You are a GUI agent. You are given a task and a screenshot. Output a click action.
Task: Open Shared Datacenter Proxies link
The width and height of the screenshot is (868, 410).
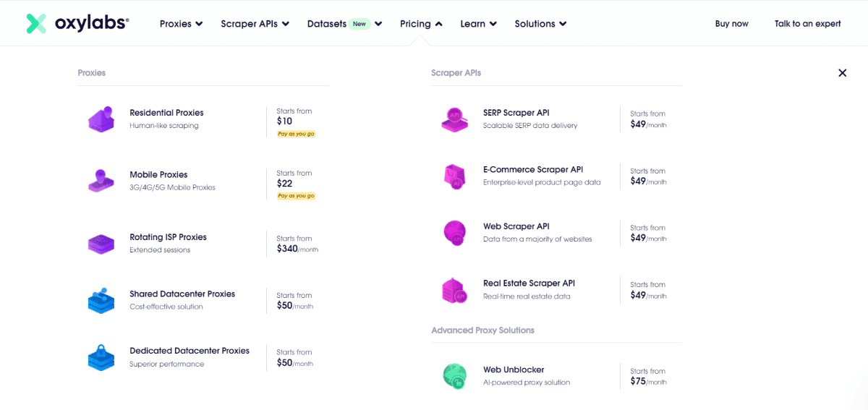(182, 294)
